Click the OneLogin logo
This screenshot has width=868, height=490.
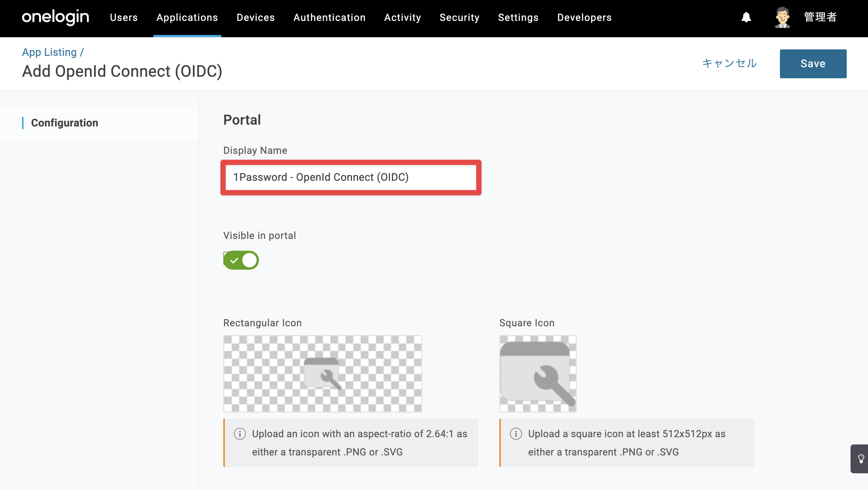tap(55, 17)
